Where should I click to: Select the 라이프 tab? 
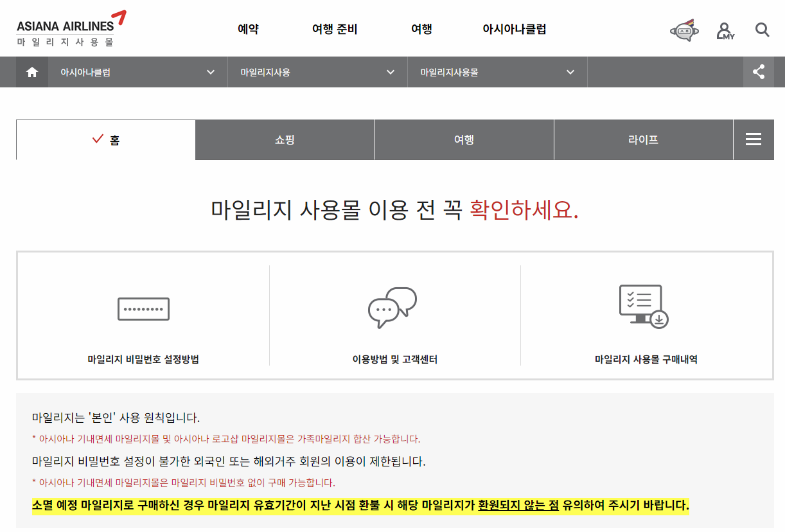(x=643, y=139)
